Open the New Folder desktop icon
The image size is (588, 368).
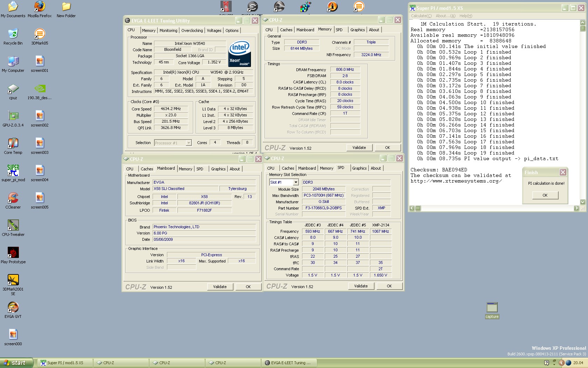pyautogui.click(x=66, y=9)
